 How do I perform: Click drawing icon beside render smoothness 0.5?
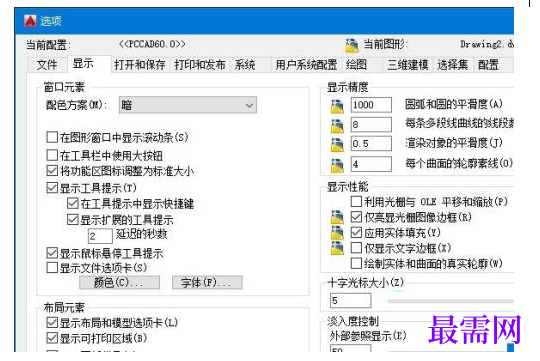coord(337,145)
